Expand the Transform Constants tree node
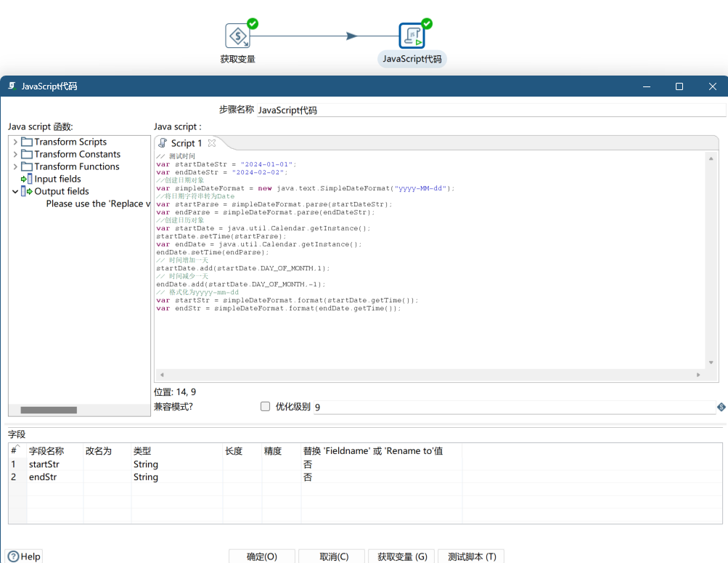Viewport: 728px width, 563px height. (15, 154)
